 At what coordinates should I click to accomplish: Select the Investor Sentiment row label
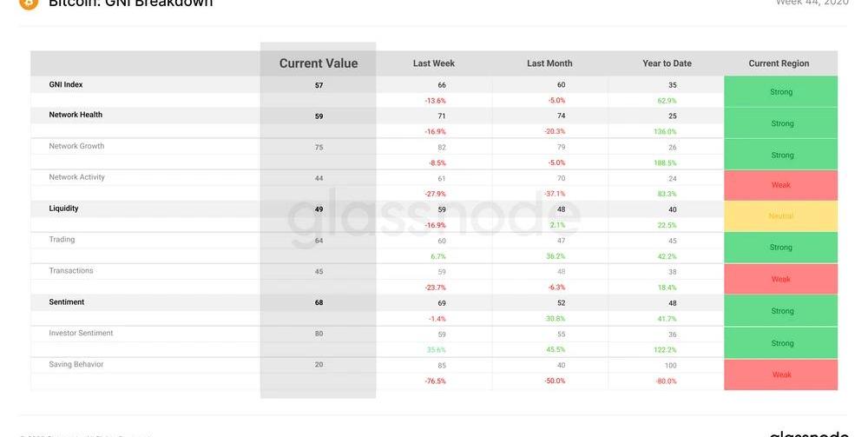pyautogui.click(x=81, y=334)
